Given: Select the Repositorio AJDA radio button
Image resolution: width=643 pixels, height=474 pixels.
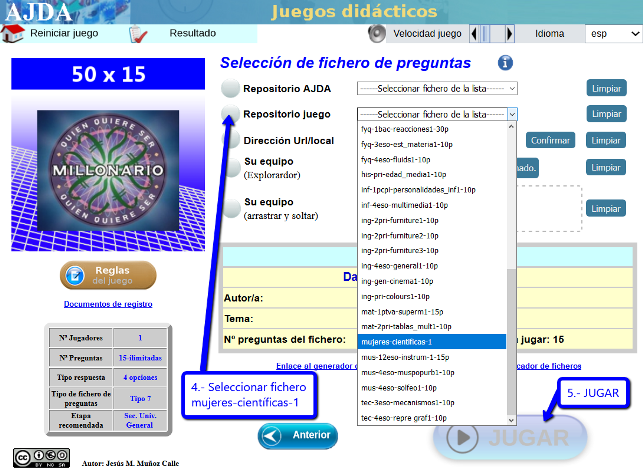Looking at the screenshot, I should 230,88.
